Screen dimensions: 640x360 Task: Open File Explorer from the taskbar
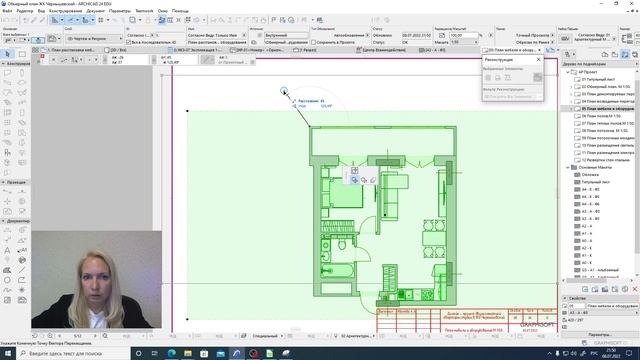tap(188, 353)
